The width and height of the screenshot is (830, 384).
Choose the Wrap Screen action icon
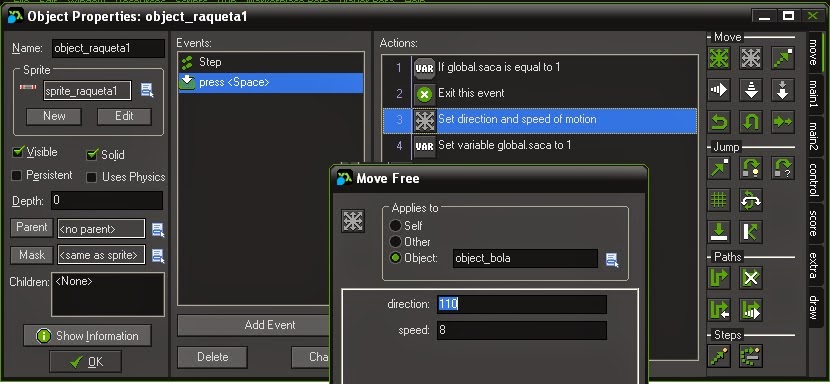pos(751,200)
